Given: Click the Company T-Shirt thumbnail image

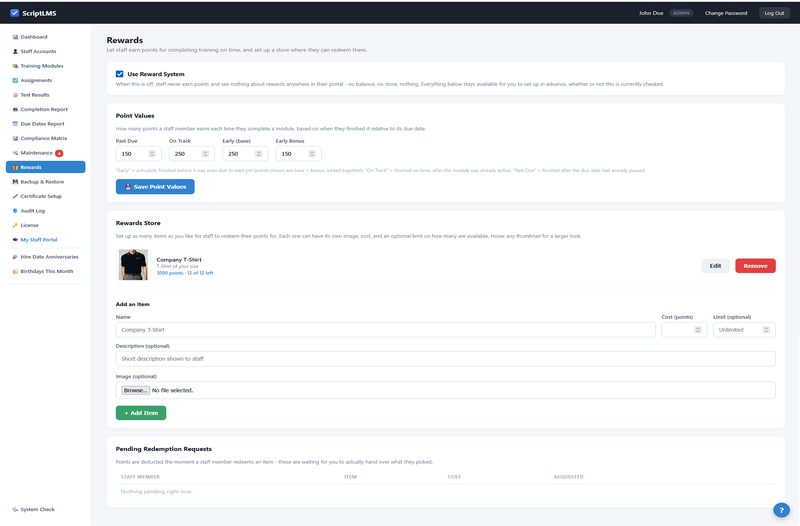Looking at the screenshot, I should [133, 265].
